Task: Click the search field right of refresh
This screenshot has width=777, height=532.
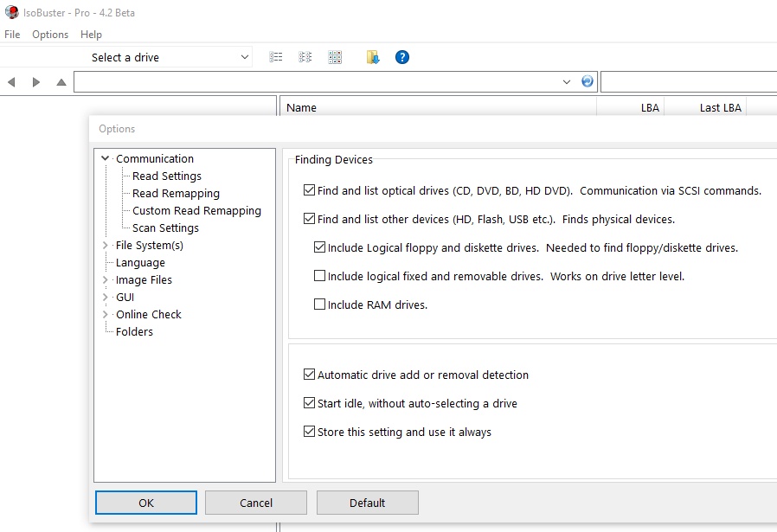Action: tap(689, 81)
